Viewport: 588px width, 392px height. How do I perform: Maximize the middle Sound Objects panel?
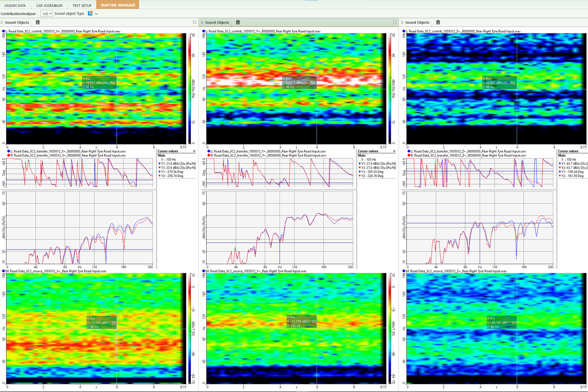tap(394, 22)
